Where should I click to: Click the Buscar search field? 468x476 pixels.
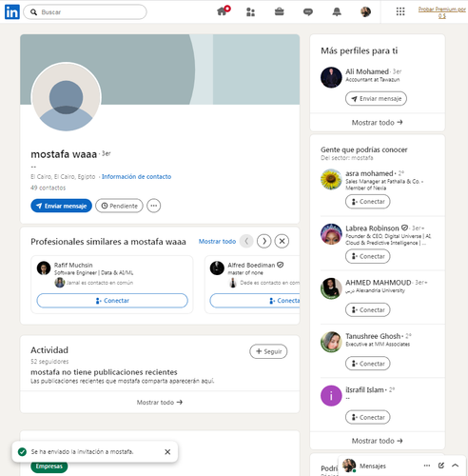pos(85,12)
